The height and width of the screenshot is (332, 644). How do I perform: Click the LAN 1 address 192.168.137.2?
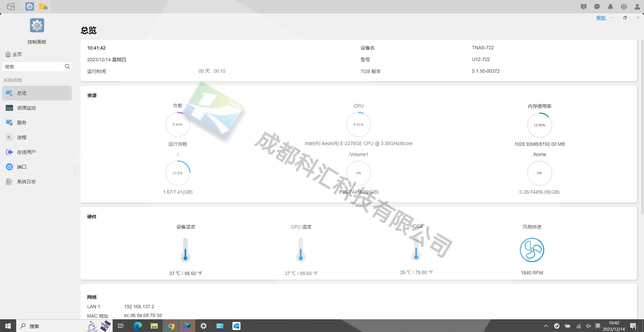[x=139, y=307]
